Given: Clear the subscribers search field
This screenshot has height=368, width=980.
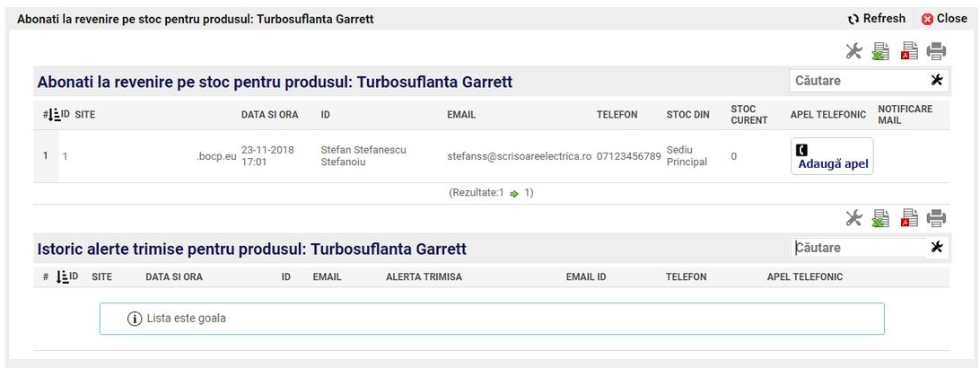Looking at the screenshot, I should coord(937,81).
